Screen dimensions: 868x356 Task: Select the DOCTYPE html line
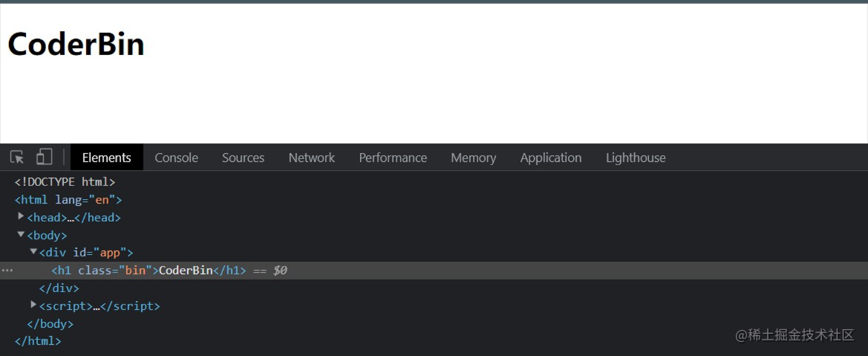pyautogui.click(x=65, y=182)
